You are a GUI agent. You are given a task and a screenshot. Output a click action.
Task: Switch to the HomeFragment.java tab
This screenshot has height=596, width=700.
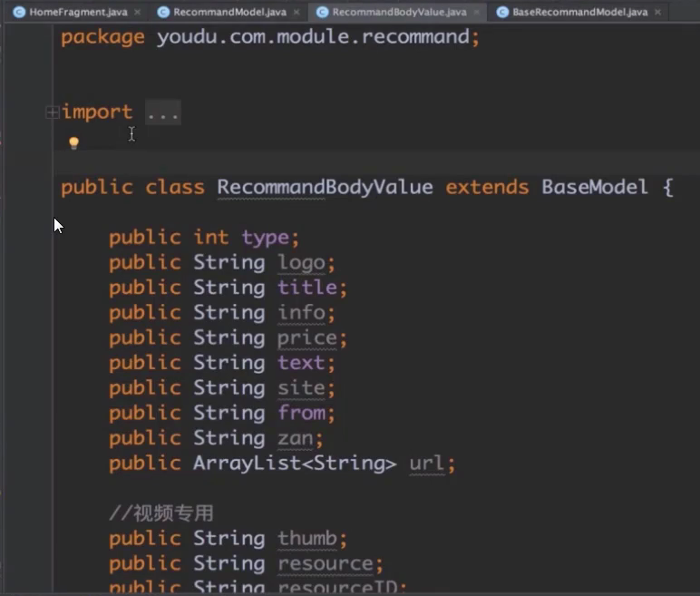click(78, 13)
